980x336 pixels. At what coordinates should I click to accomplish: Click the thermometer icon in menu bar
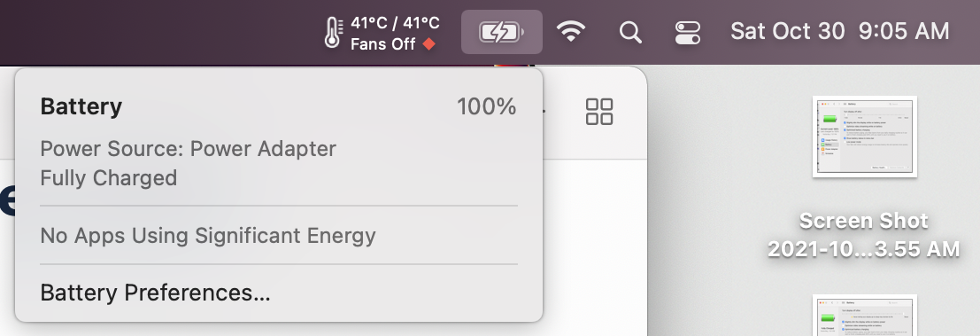pos(333,32)
